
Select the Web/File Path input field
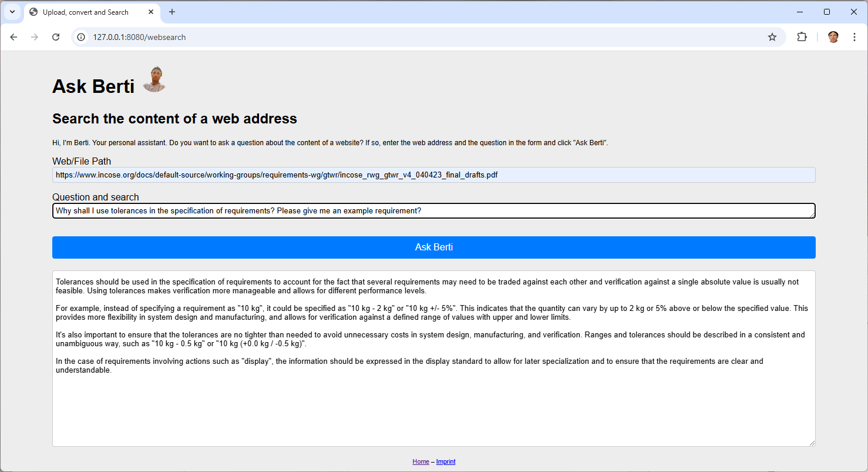[433, 175]
